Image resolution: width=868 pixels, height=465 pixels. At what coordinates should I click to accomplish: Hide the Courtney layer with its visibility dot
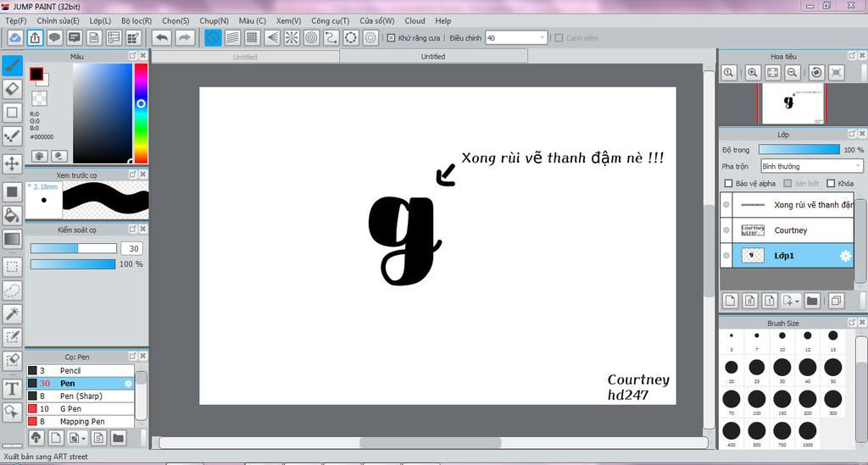(726, 230)
